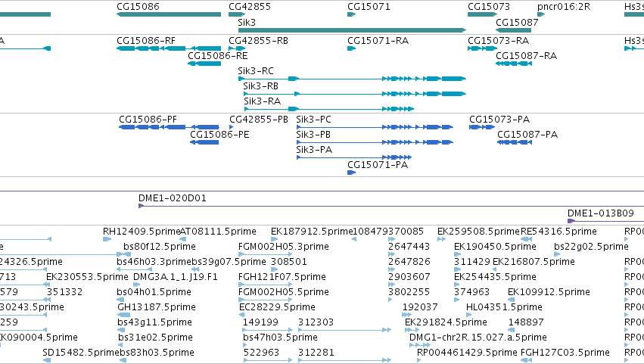Click EST RH12409.5prime
Screen dimensions: 644x364
tap(142, 232)
